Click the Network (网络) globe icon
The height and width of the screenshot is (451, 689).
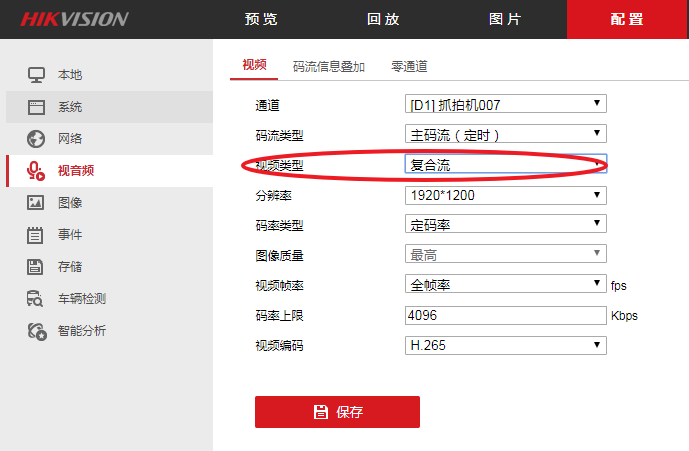pos(37,138)
